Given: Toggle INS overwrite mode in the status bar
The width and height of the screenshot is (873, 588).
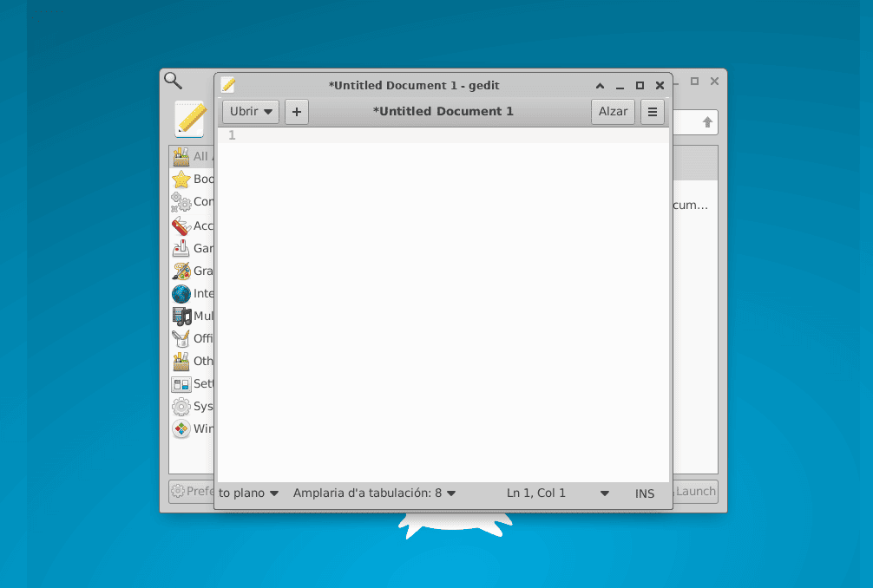Looking at the screenshot, I should point(644,493).
